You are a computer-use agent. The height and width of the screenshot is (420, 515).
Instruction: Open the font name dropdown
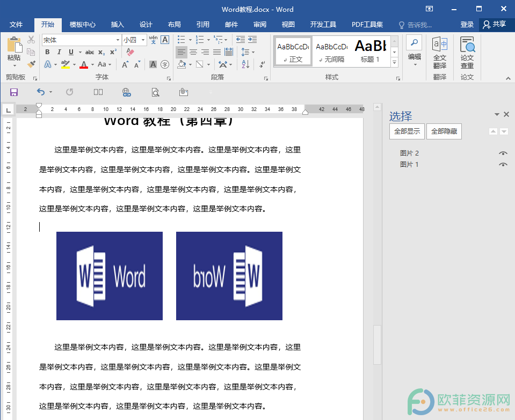coord(118,40)
